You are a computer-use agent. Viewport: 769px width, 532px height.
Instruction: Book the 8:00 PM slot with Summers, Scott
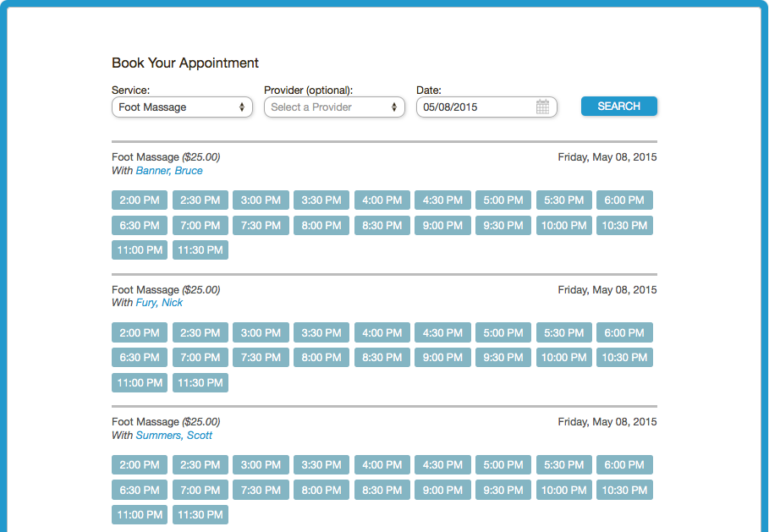[x=321, y=490]
